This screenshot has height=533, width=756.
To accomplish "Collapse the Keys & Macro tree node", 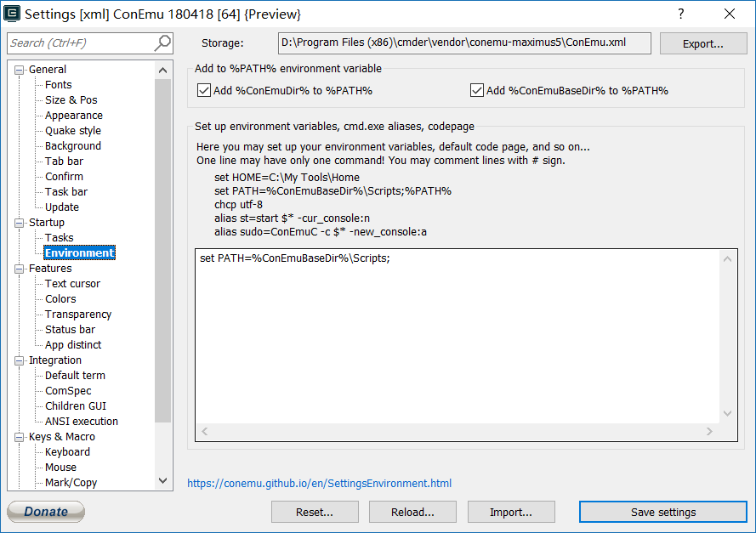I will tap(20, 437).
